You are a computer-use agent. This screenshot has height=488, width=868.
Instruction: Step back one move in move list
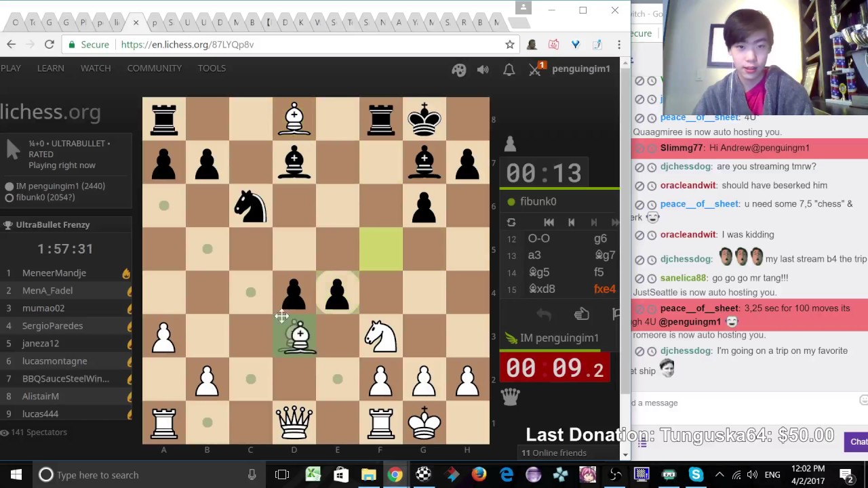(x=571, y=222)
